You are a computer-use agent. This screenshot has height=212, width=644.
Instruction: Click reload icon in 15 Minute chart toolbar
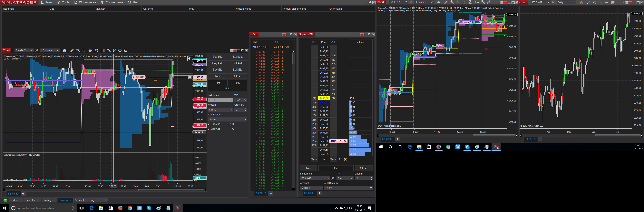120,50
